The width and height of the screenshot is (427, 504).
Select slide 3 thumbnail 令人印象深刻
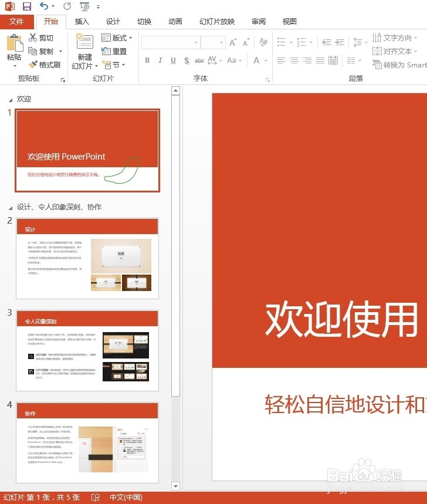pyautogui.click(x=87, y=351)
